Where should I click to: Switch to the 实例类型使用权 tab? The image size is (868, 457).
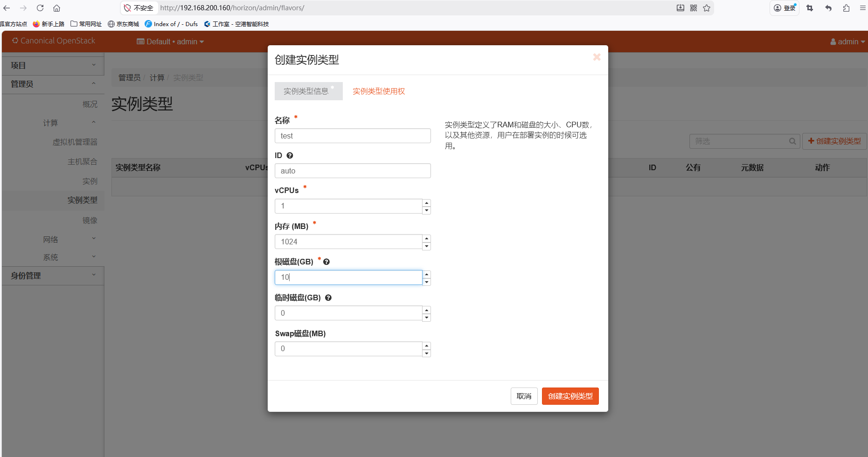point(378,91)
